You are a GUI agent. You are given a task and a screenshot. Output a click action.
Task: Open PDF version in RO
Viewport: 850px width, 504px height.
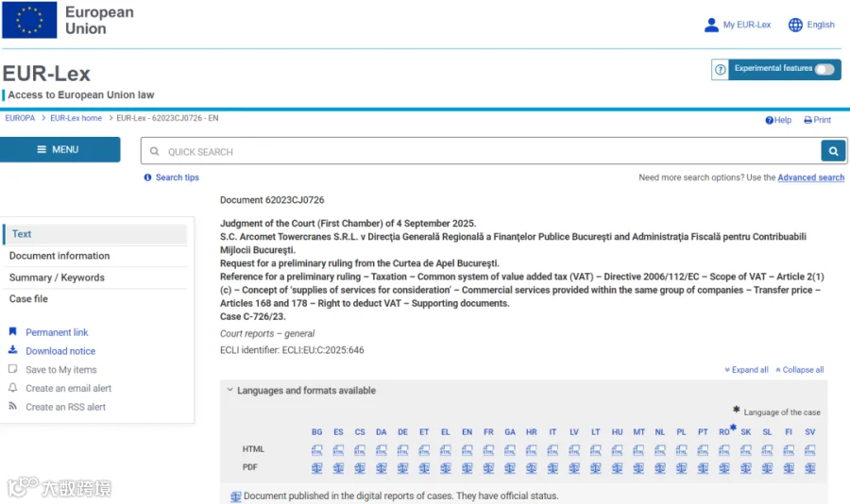click(x=724, y=468)
